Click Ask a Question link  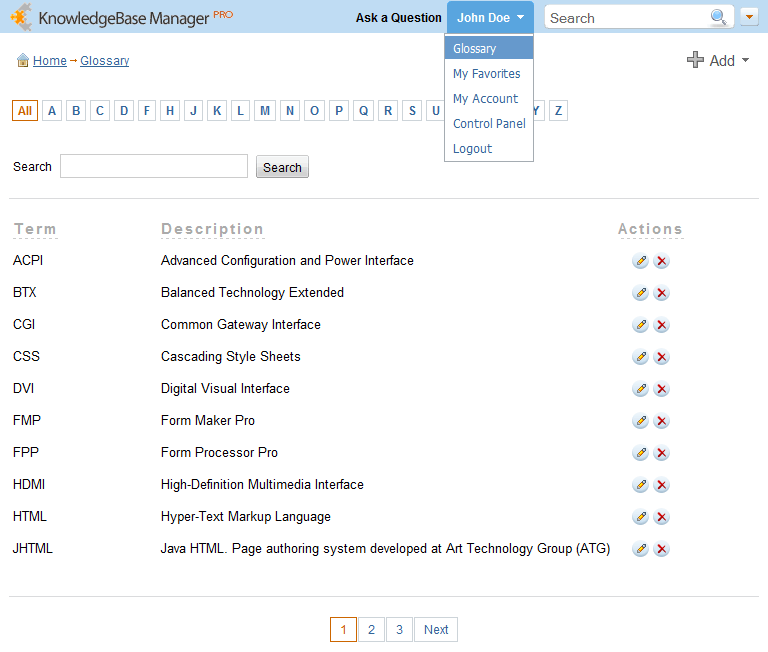click(399, 18)
